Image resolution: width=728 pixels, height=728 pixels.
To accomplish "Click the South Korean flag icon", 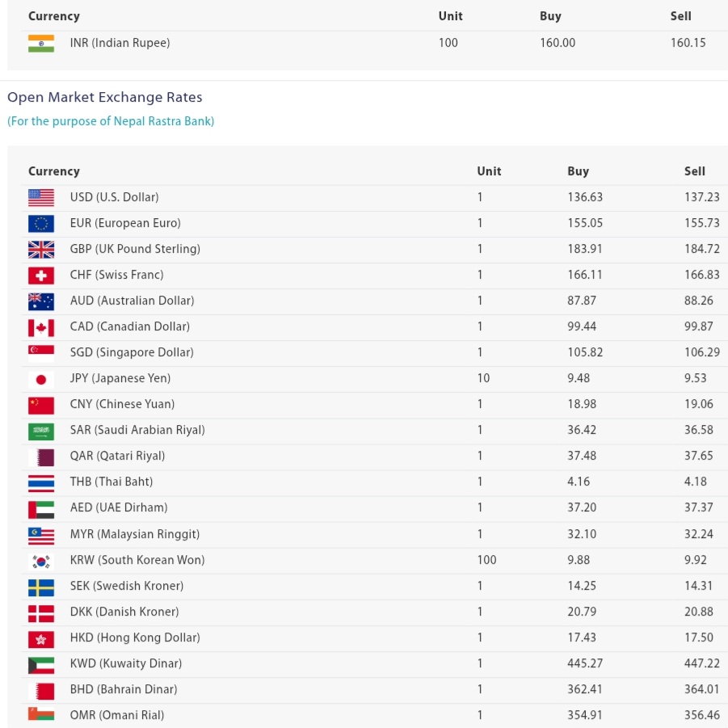I will 41,561.
